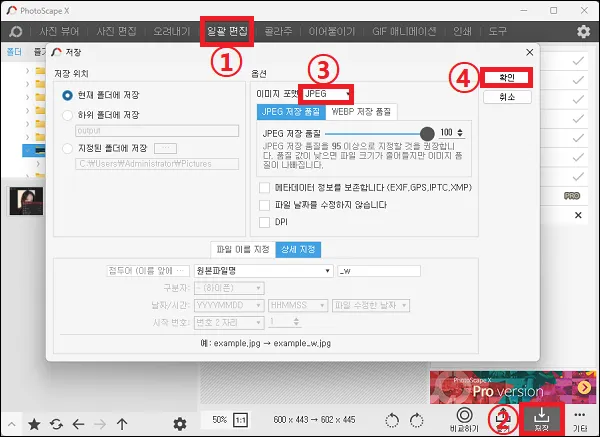This screenshot has height=437, width=600.
Task: Open the 이어붙이기 menu tab
Action: pos(332,31)
